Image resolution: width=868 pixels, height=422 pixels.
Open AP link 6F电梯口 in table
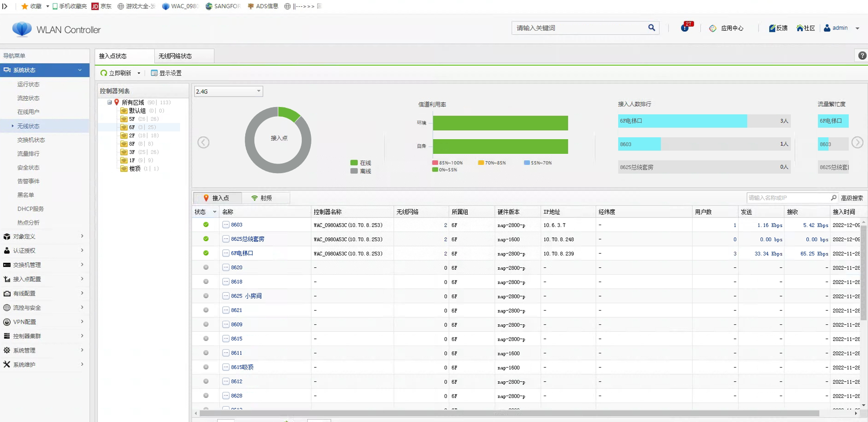(242, 253)
